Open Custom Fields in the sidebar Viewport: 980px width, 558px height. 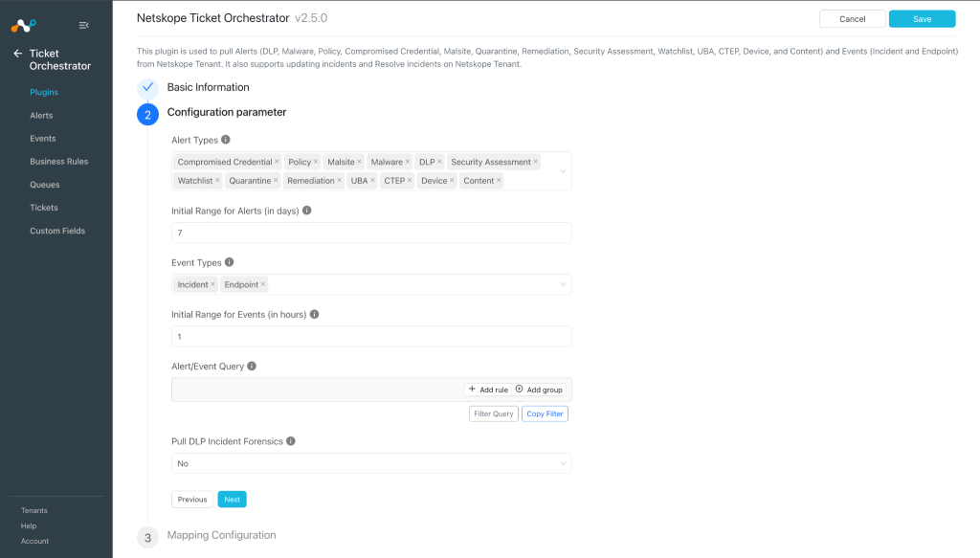57,232
